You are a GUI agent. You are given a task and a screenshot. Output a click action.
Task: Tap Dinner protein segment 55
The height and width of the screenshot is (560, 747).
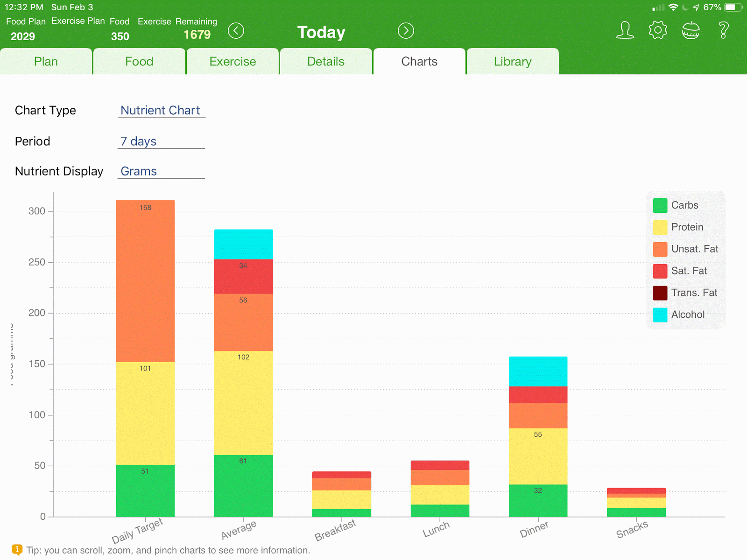(538, 456)
